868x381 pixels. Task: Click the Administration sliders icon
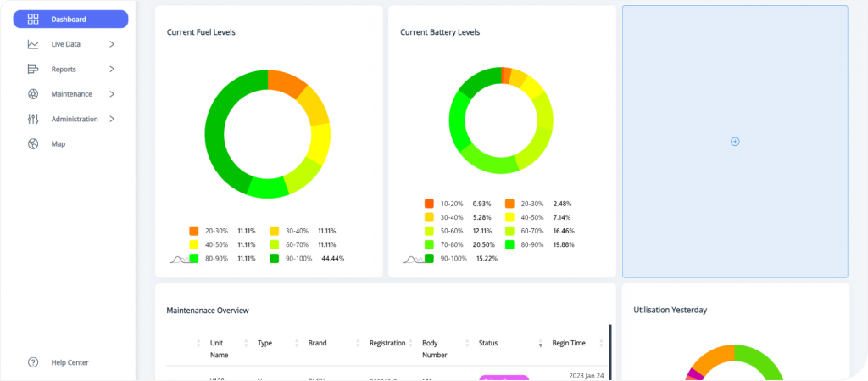pyautogui.click(x=33, y=119)
